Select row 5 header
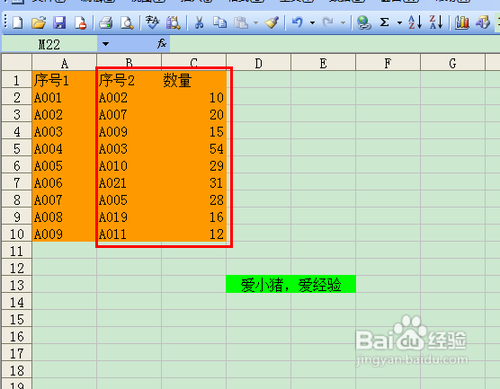Viewport: 500px width, 389px height. coord(17,148)
